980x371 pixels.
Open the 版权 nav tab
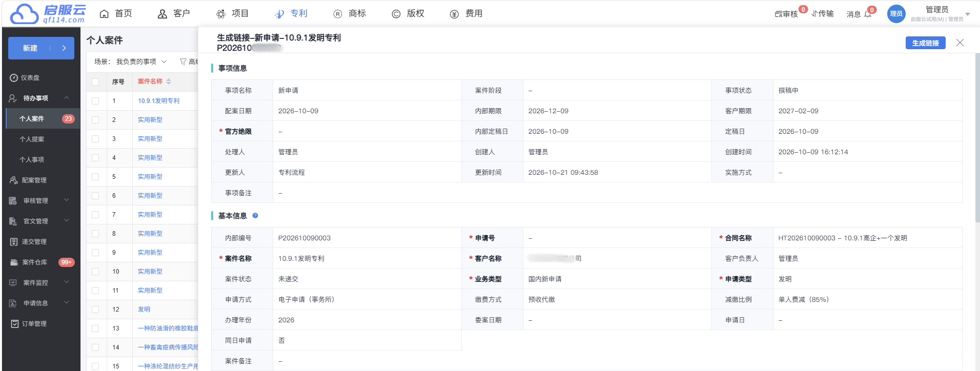click(408, 14)
